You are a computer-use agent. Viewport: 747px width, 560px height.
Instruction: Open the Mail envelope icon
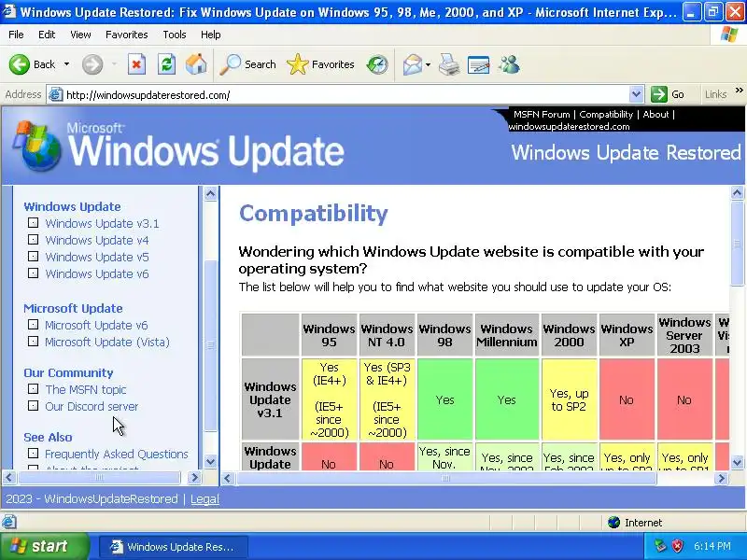pos(412,64)
